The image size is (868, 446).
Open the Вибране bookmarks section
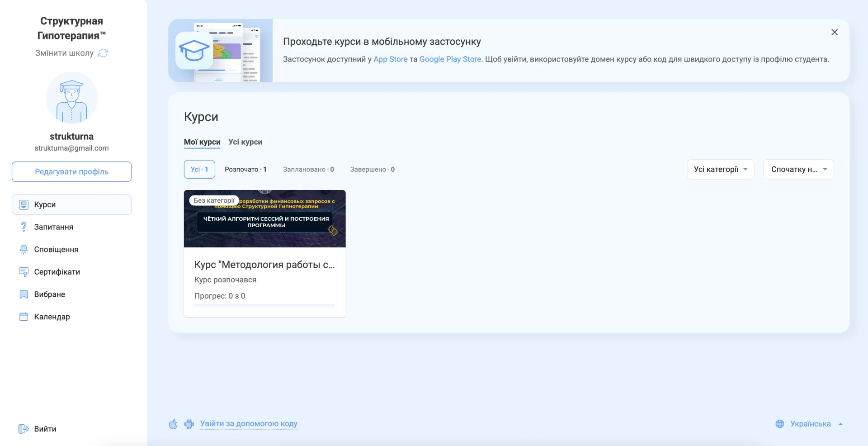click(x=50, y=294)
